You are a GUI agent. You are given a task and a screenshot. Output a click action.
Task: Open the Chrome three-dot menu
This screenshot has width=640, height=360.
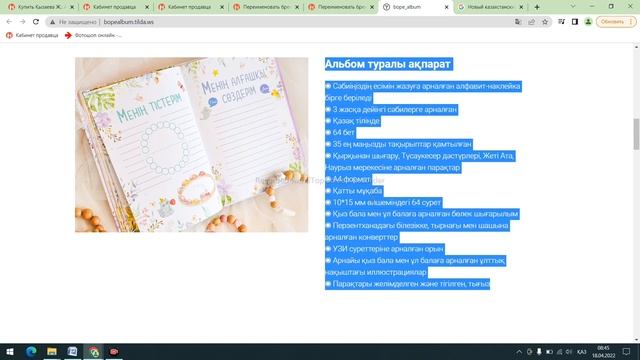[631, 22]
